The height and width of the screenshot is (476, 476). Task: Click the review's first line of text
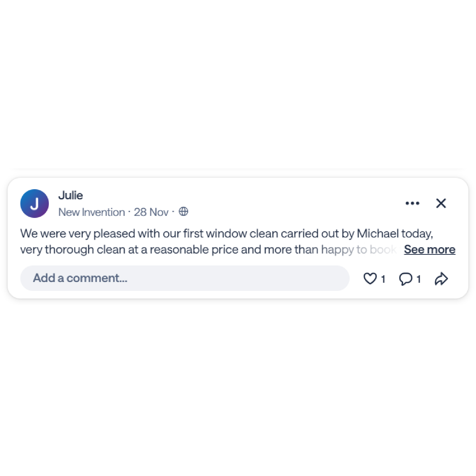coord(227,233)
